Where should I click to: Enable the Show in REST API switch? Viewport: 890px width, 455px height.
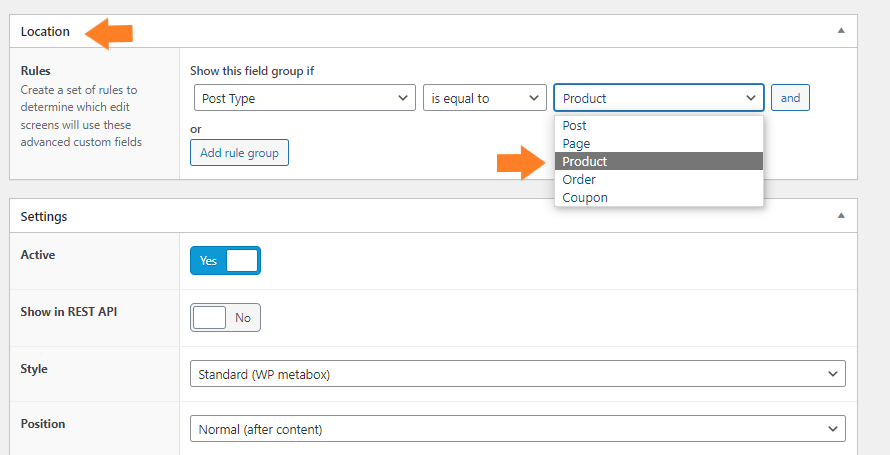point(225,318)
